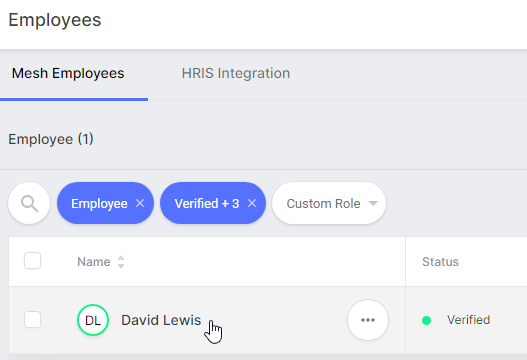Click the Custom Role dropdown arrow
The width and height of the screenshot is (527, 360).
[373, 203]
